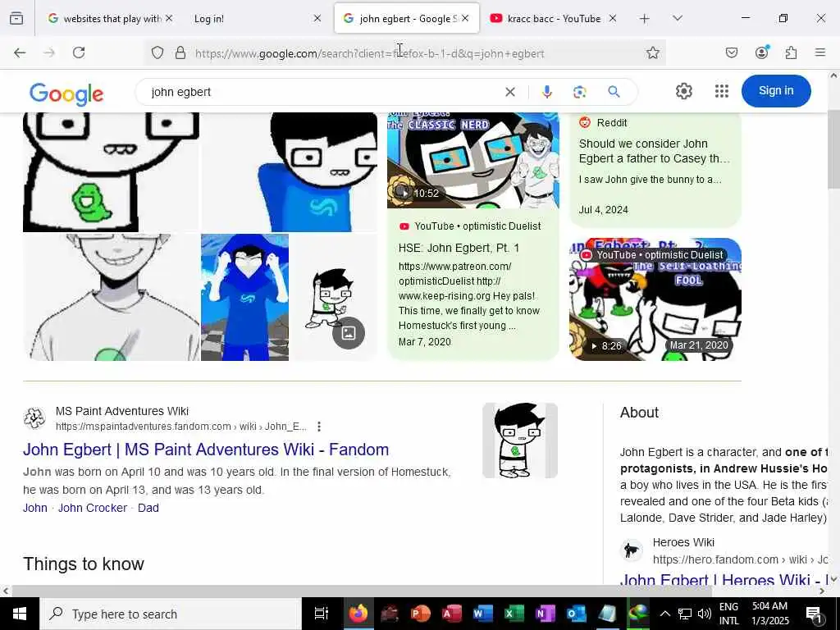
Task: Click Windows taskbar search box
Action: (x=171, y=614)
